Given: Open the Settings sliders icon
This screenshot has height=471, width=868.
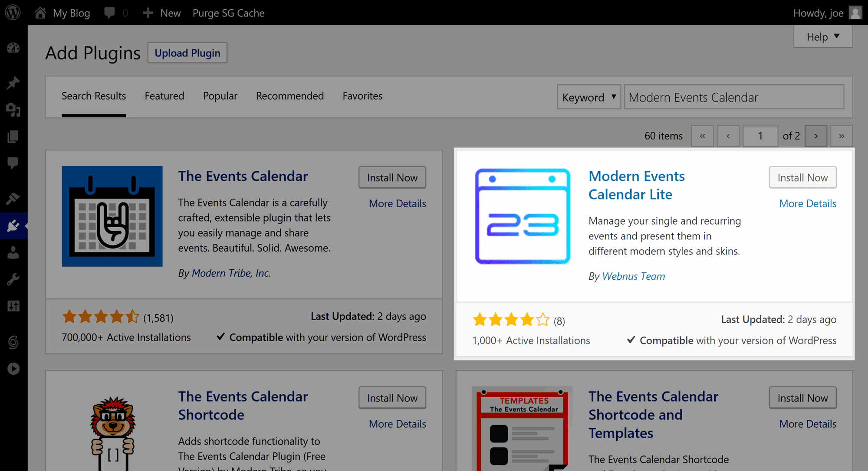Looking at the screenshot, I should coord(13,306).
